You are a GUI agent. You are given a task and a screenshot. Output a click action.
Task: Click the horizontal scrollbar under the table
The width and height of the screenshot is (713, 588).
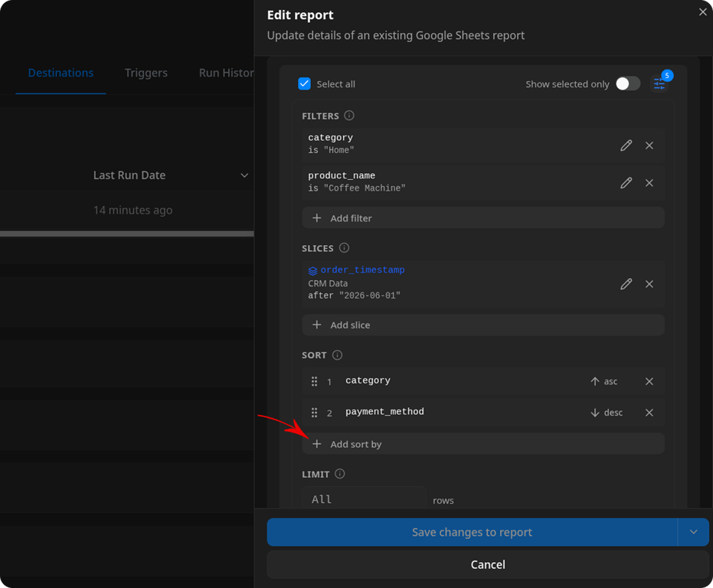pos(127,234)
